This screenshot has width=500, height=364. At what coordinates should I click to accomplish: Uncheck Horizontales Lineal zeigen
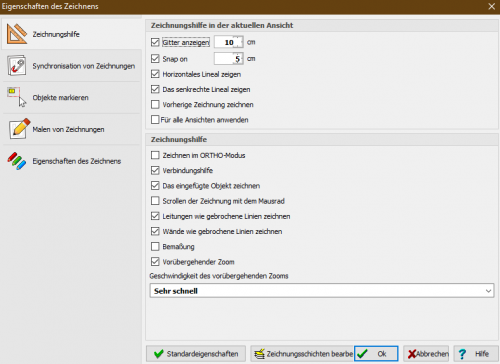155,74
